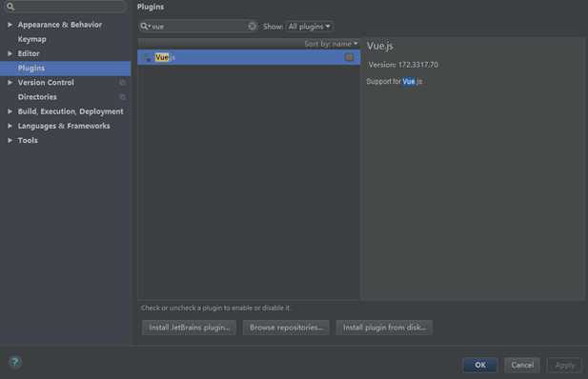This screenshot has height=379, width=588.
Task: Open Appearance & Behavior settings
Action: 60,25
